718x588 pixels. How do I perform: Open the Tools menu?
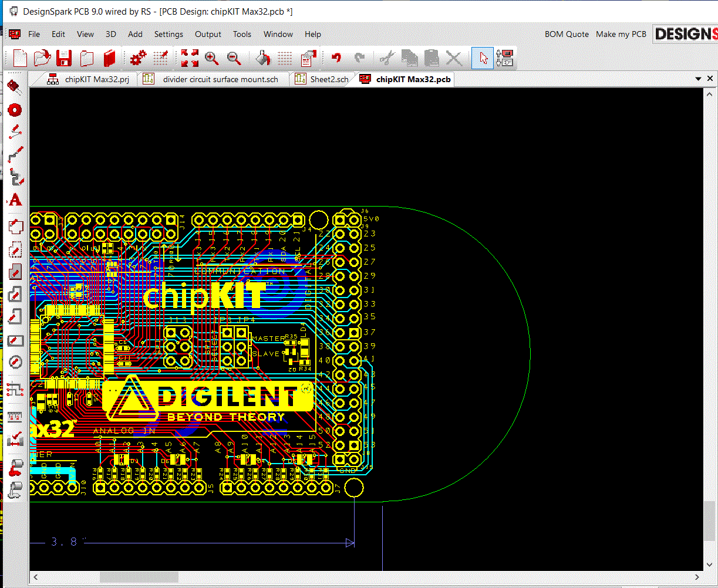[x=242, y=34]
